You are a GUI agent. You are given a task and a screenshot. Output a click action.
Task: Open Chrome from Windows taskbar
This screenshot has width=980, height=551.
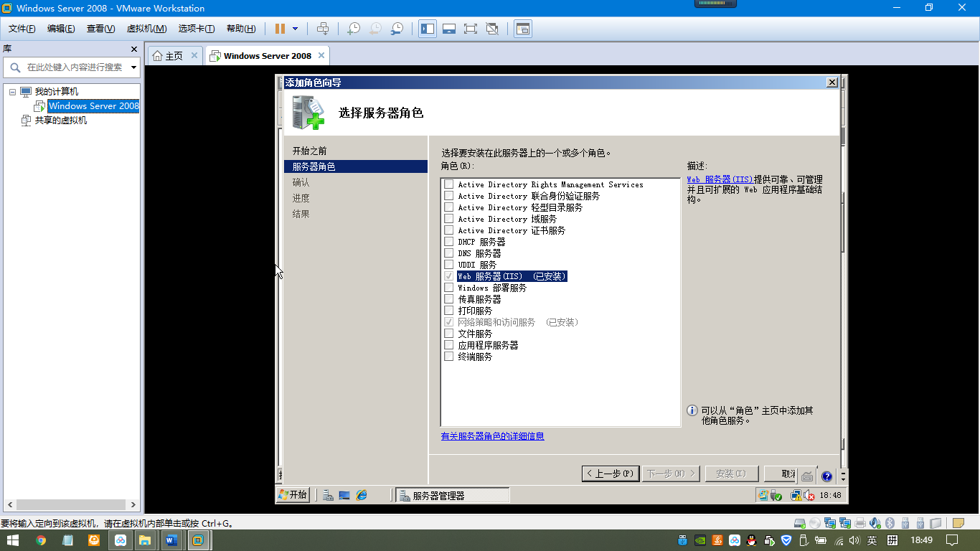pyautogui.click(x=41, y=540)
